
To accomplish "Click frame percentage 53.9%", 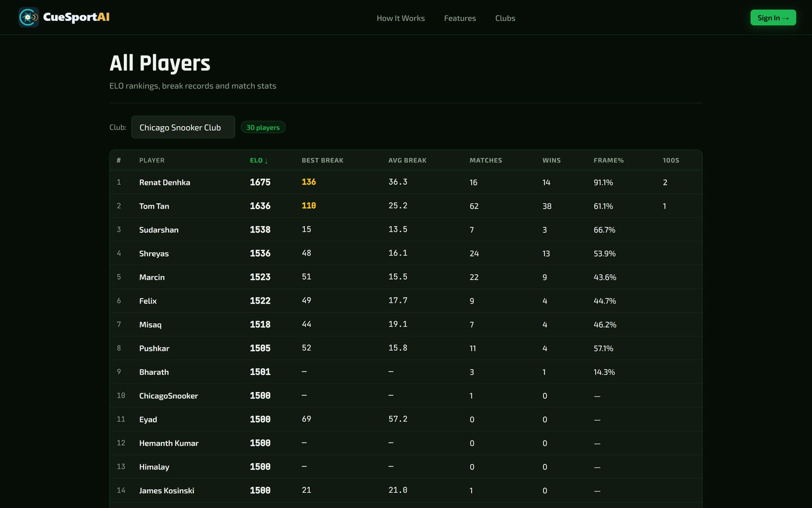I will (604, 253).
